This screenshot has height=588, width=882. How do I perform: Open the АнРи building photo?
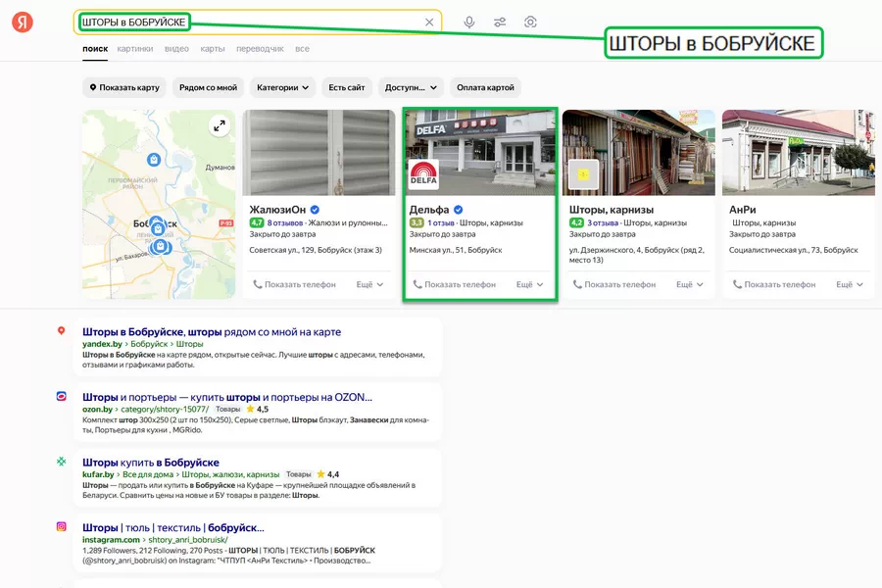point(798,153)
